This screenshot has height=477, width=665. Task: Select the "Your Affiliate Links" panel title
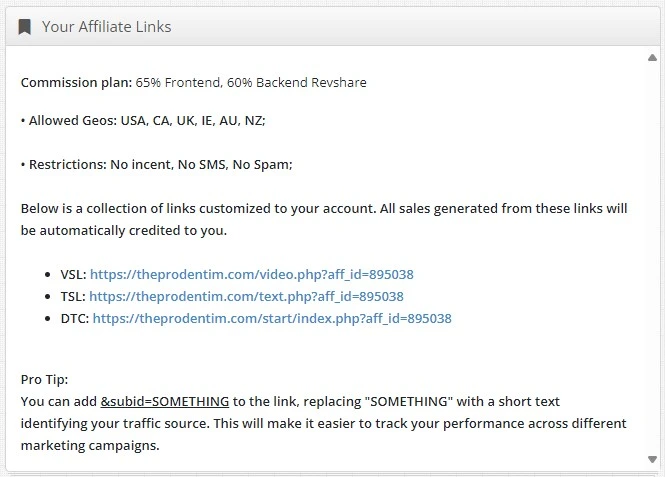coord(106,27)
